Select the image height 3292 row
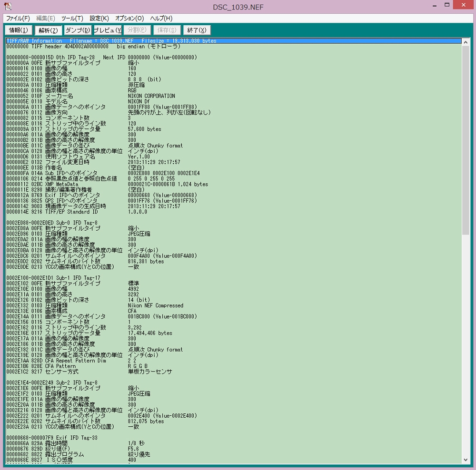The height and width of the screenshot is (470, 476). 233,294
